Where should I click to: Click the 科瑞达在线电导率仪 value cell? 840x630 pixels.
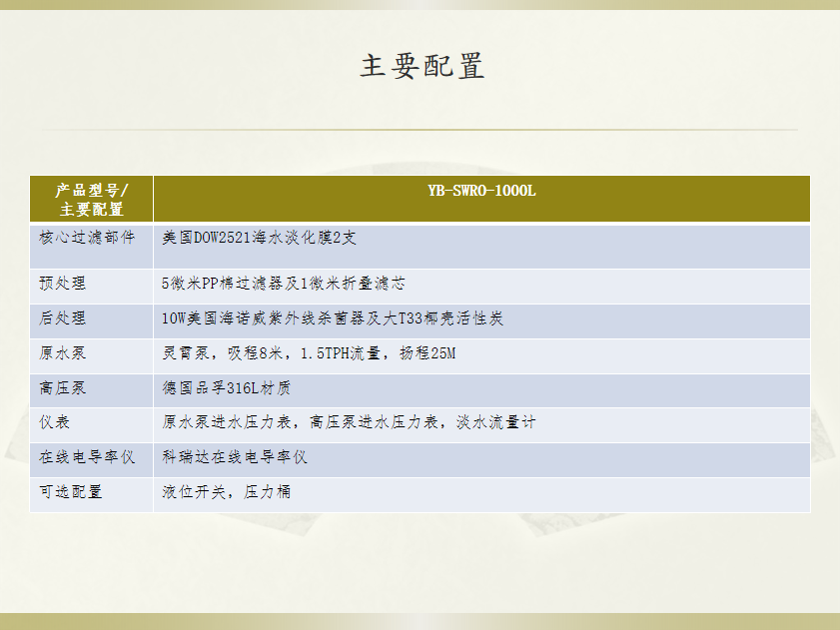235,457
